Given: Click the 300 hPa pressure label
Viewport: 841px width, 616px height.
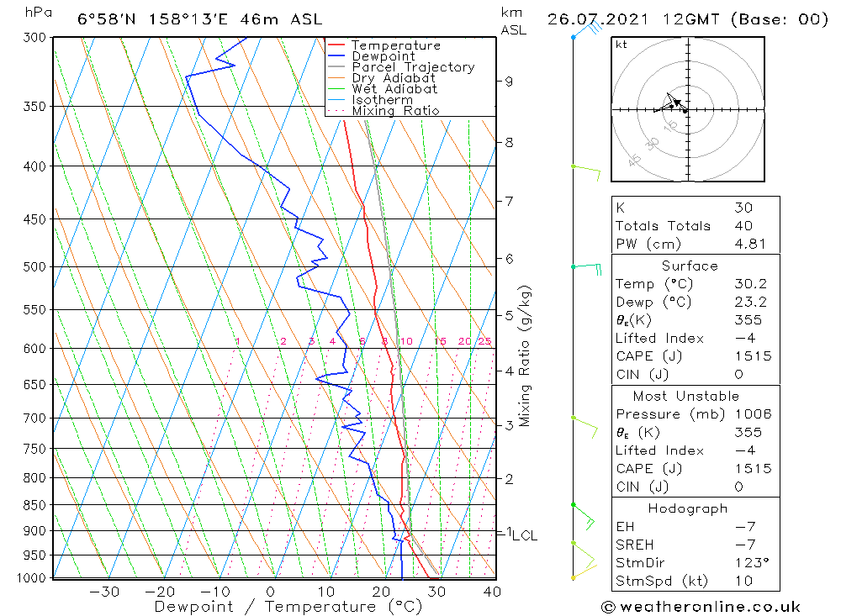Looking at the screenshot, I should click(x=34, y=38).
